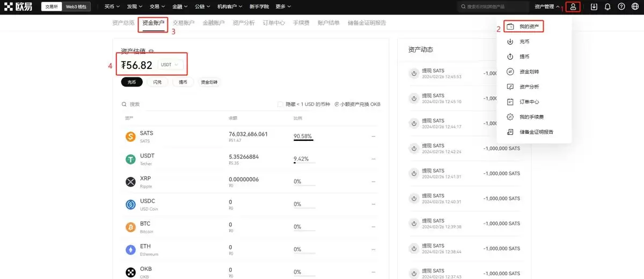Click the 资金划转 button under the balance
Image resolution: width=644 pixels, height=279 pixels.
[209, 82]
